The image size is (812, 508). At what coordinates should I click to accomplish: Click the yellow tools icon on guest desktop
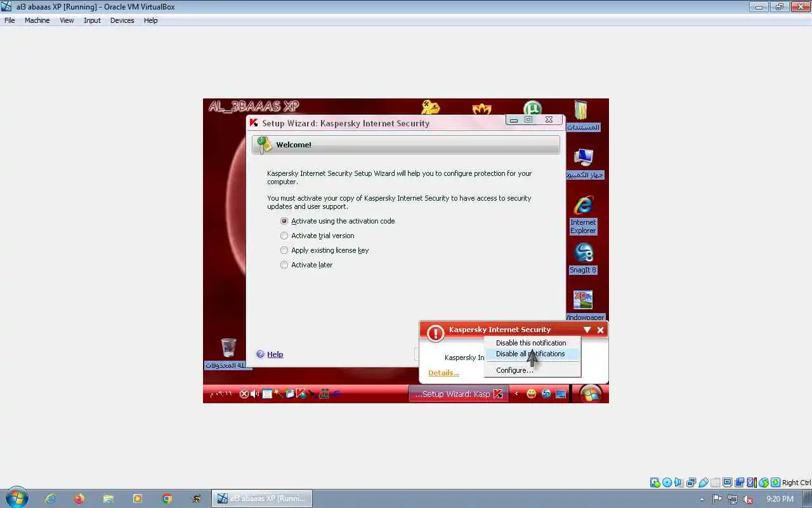(431, 107)
